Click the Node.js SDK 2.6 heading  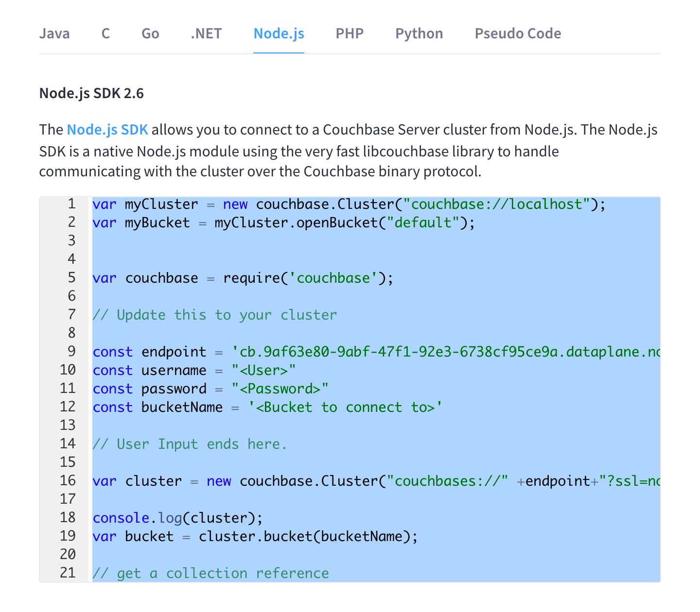[x=91, y=93]
